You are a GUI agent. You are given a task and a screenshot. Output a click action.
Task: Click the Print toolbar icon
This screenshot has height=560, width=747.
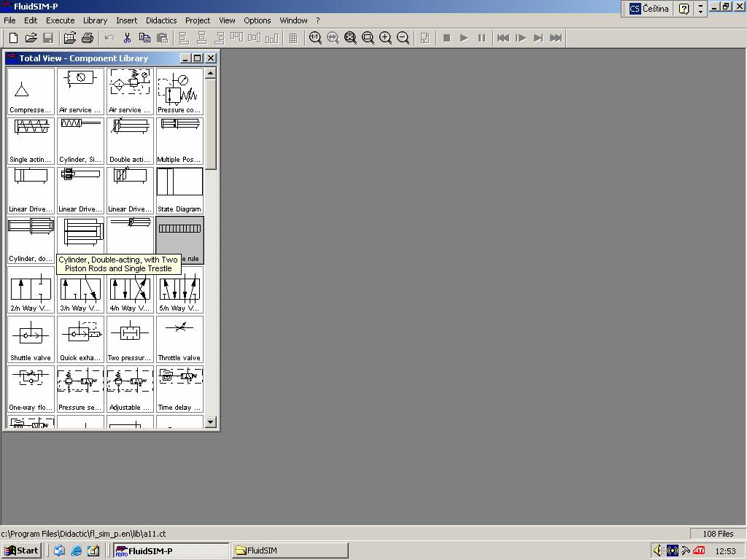(x=88, y=38)
